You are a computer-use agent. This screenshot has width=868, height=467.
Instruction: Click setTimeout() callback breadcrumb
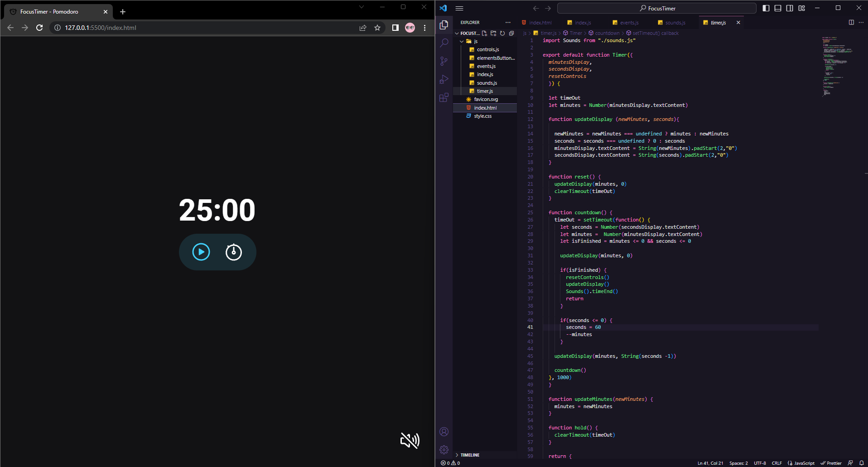(x=655, y=33)
